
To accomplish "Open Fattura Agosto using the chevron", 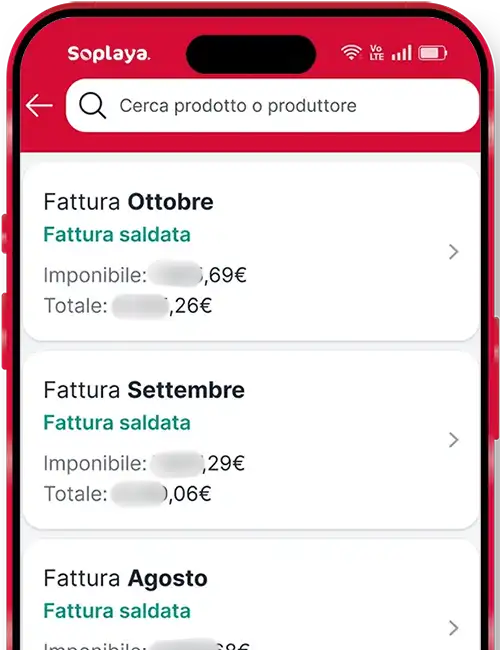I will (454, 628).
